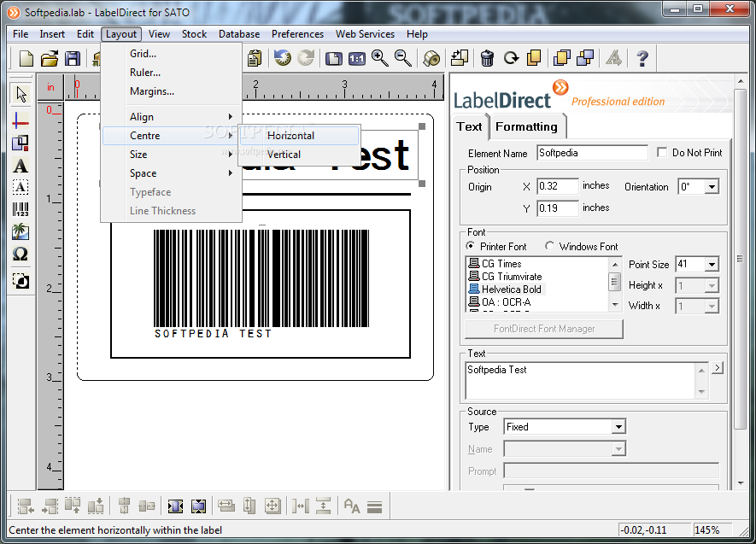The width and height of the screenshot is (756, 544).
Task: Click the Zoom Out magnifier icon
Action: [x=403, y=58]
